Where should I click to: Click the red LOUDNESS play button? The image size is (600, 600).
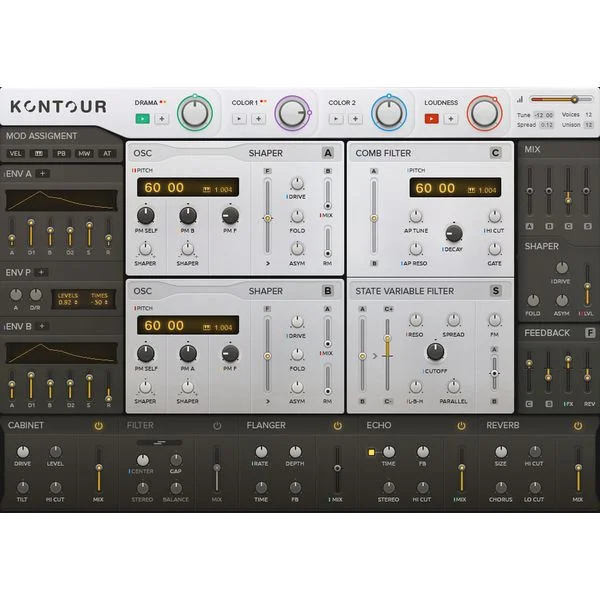click(x=431, y=119)
